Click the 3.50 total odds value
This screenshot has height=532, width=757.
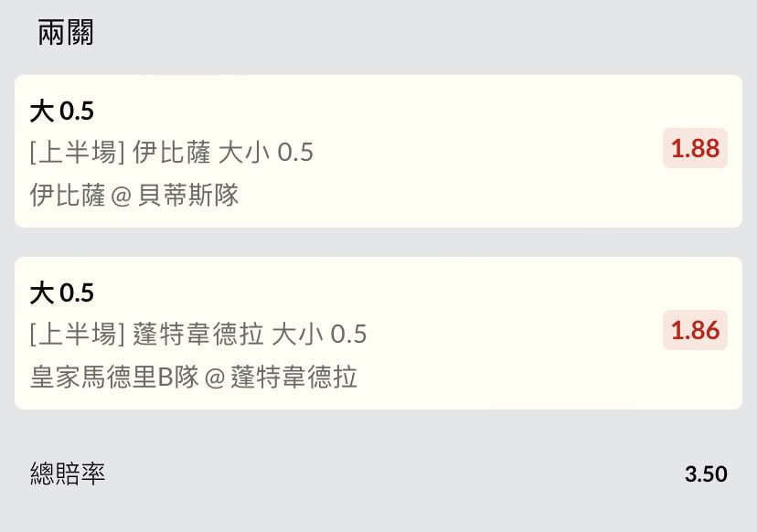(x=706, y=474)
